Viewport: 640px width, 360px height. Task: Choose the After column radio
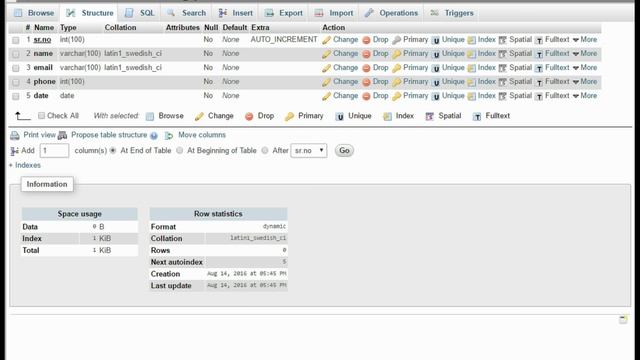point(265,151)
